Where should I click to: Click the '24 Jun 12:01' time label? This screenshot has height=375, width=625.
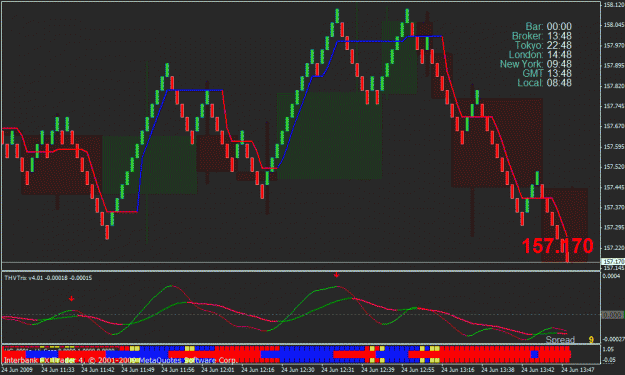[218, 370]
